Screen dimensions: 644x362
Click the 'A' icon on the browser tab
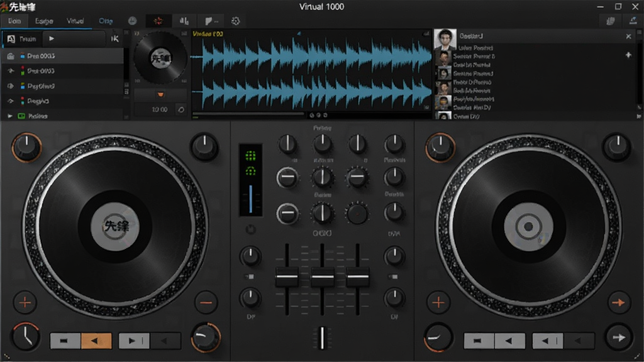coord(11,39)
